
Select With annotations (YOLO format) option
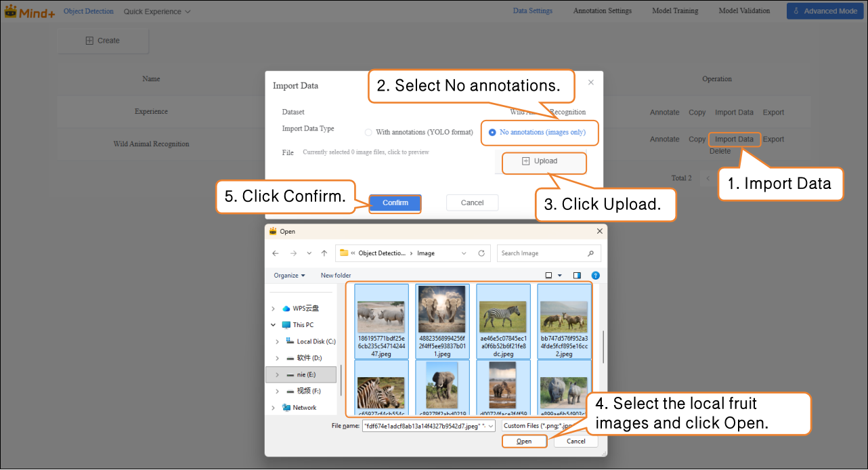coord(368,133)
